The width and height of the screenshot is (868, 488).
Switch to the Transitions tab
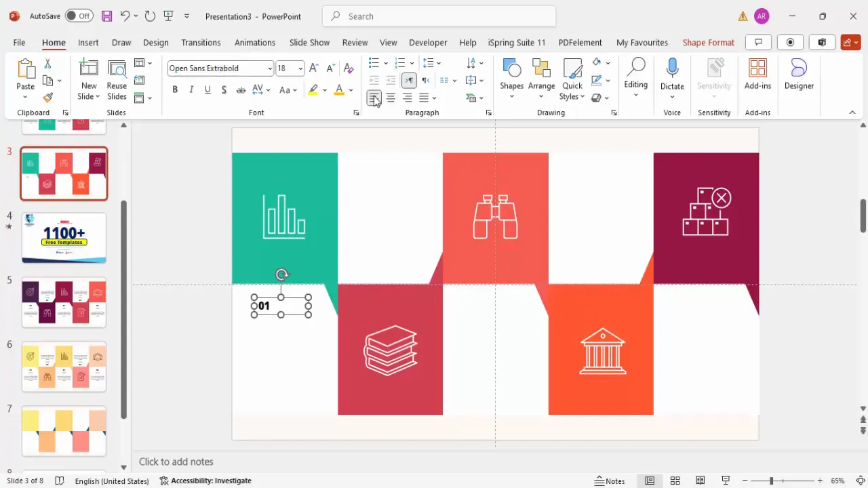click(x=201, y=42)
